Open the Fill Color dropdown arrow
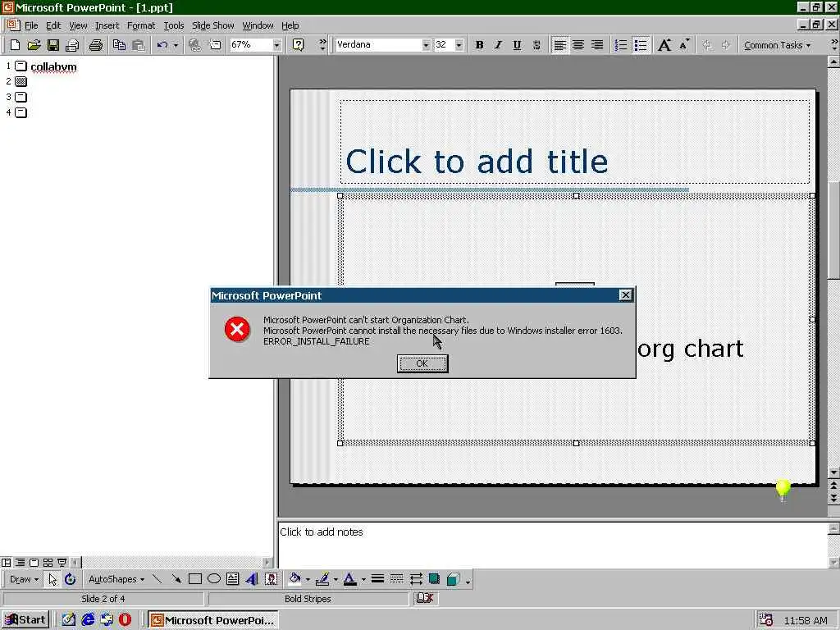 pos(308,579)
